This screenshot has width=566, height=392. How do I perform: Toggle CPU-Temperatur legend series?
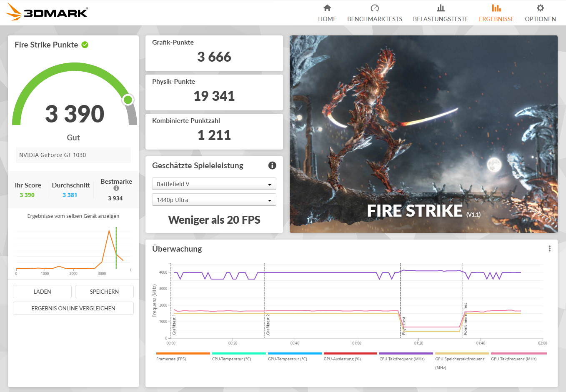tap(231, 359)
